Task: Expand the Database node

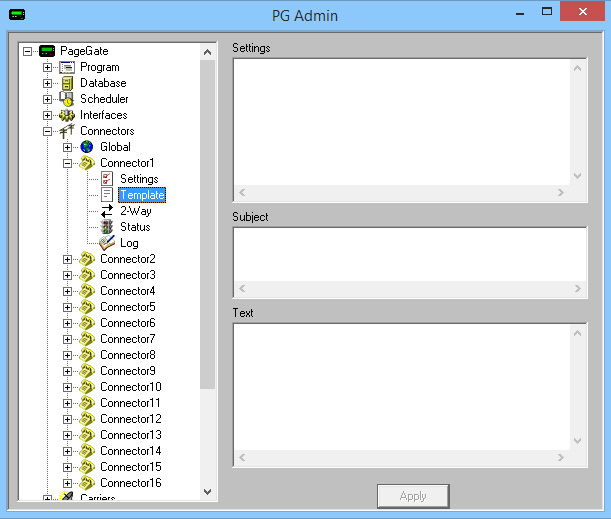Action: coord(47,83)
